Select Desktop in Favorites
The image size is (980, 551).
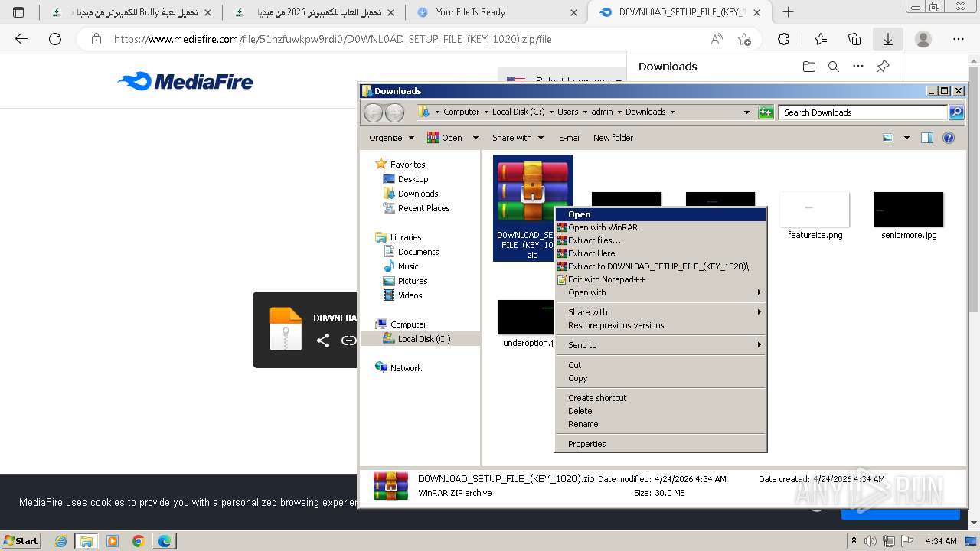pos(413,179)
